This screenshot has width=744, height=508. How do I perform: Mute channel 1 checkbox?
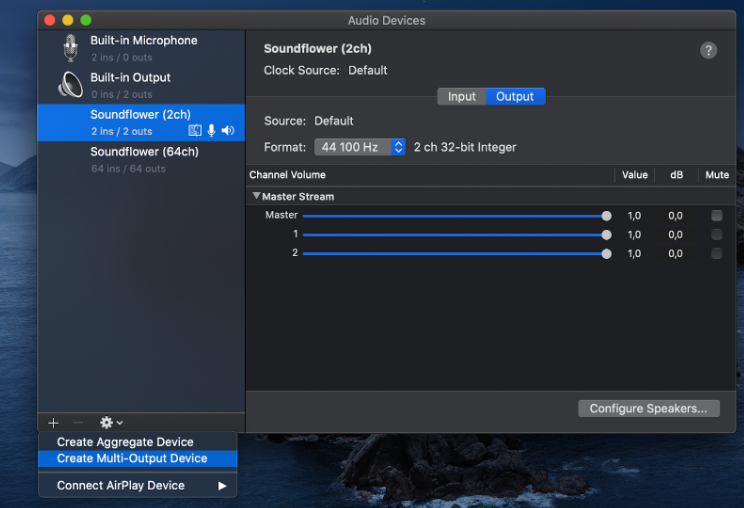click(x=716, y=234)
